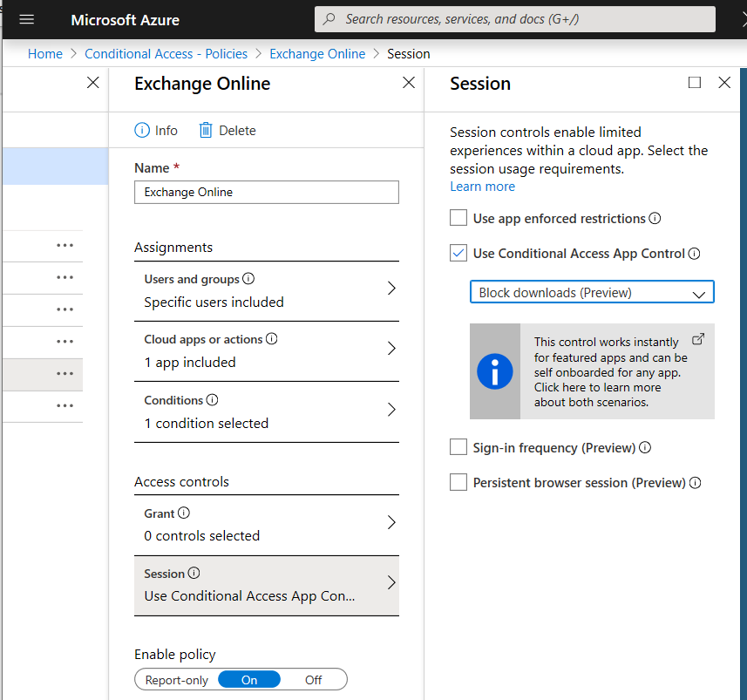Maximize the Session blade
Image resolution: width=747 pixels, height=700 pixels.
point(695,83)
